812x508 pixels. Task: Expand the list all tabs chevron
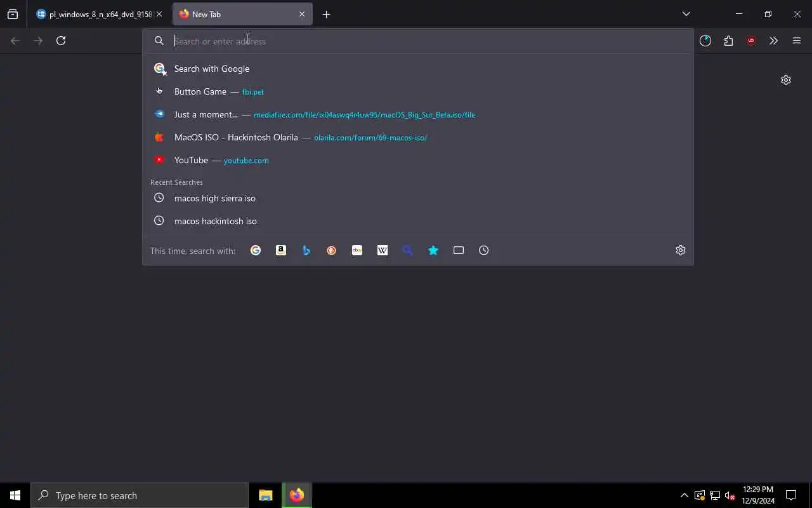pyautogui.click(x=686, y=14)
